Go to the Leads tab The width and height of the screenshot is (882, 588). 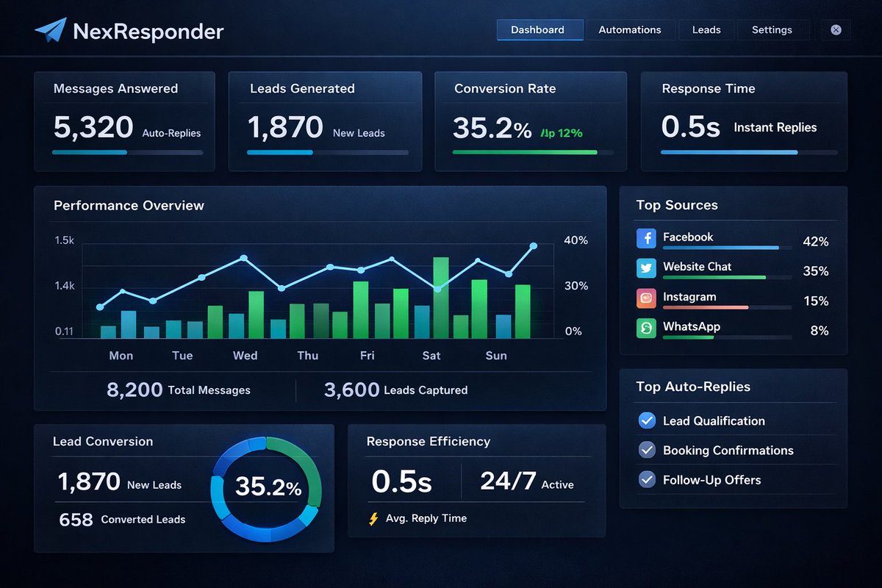pos(706,30)
